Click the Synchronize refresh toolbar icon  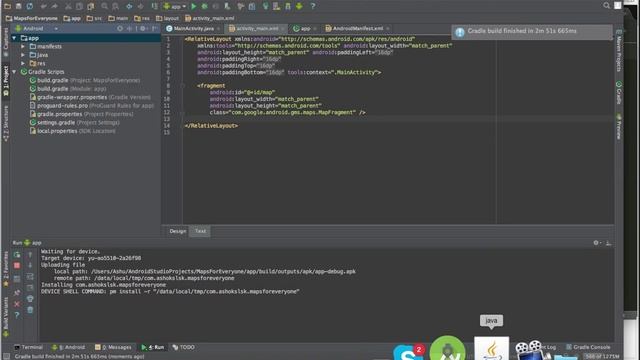(x=30, y=6)
